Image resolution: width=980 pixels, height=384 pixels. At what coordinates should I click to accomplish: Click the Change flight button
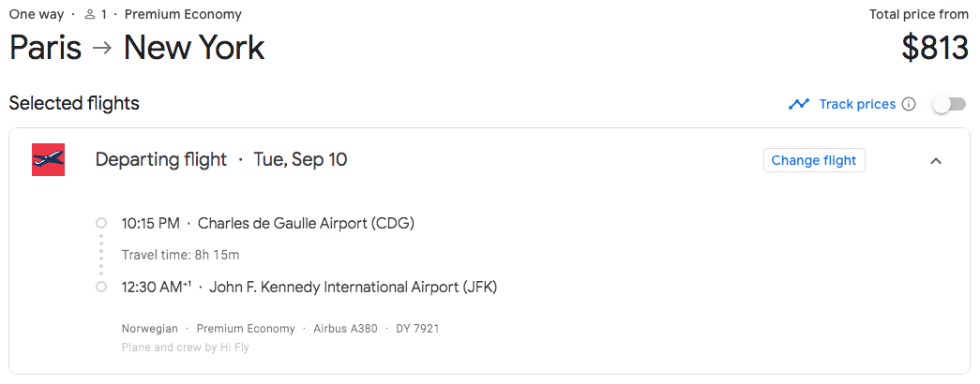(x=813, y=160)
